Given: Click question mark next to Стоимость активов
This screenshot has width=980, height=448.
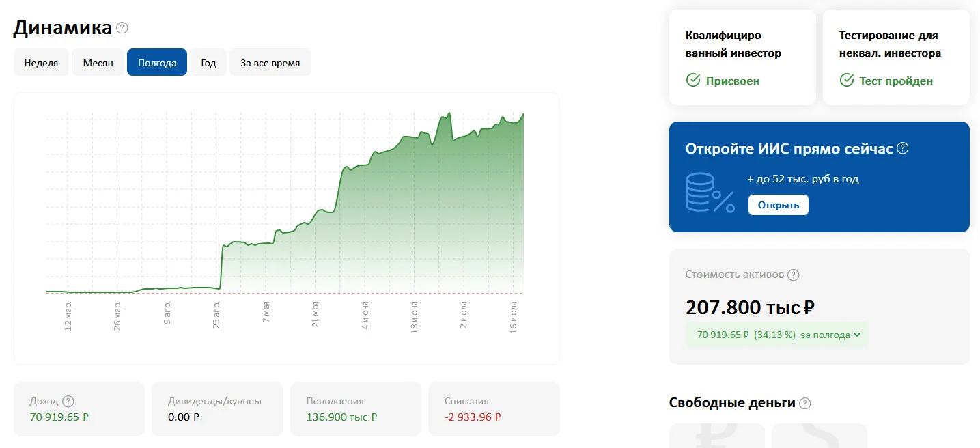Looking at the screenshot, I should coord(793,275).
